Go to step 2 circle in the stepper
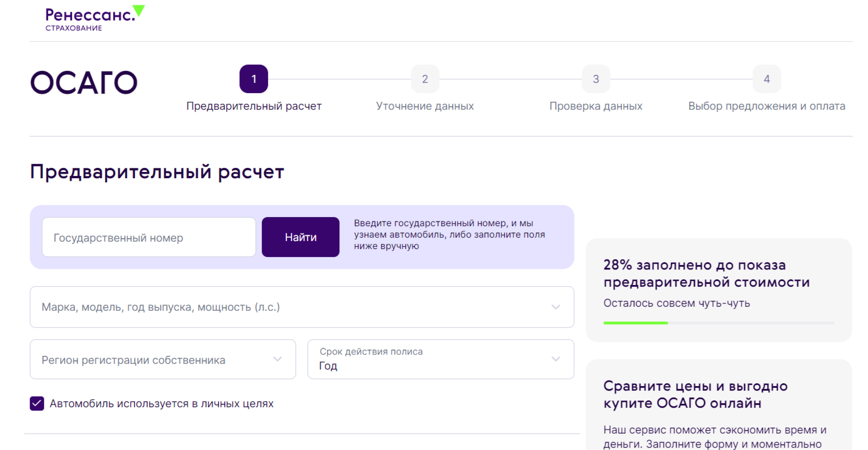 (425, 79)
